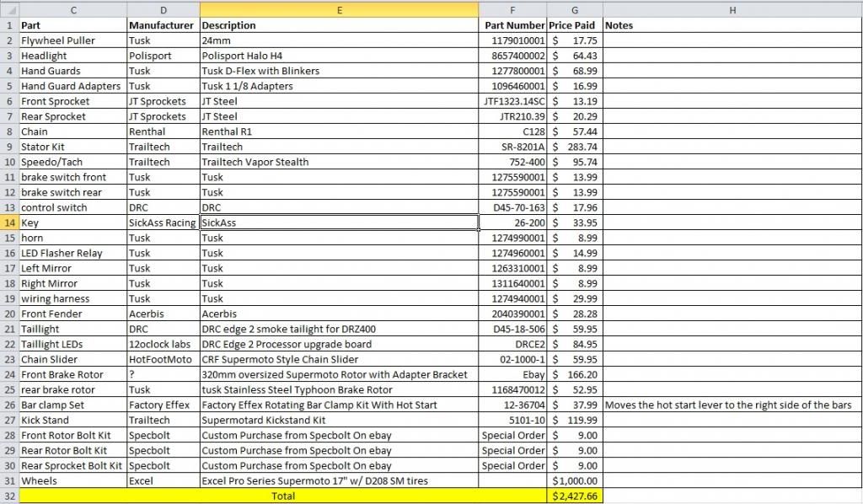Click the Wheels part cell

coord(72,480)
